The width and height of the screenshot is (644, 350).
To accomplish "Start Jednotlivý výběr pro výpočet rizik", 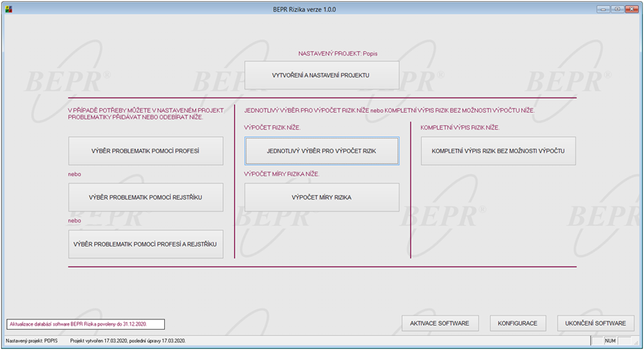I will click(321, 151).
